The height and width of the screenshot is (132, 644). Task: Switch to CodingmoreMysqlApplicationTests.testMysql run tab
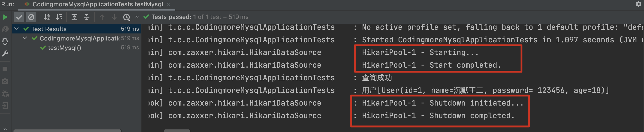click(97, 4)
